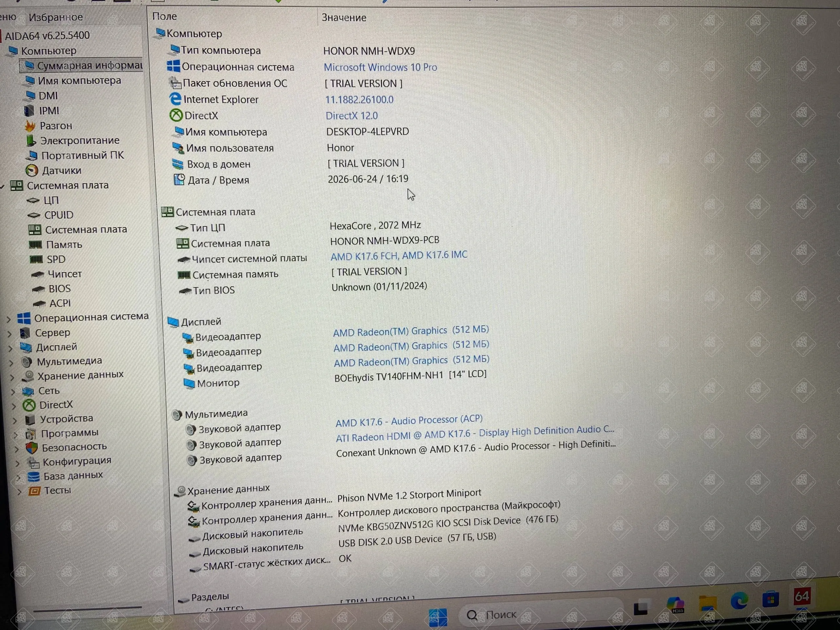Click the Конфигурация icon in the tree
Image resolution: width=840 pixels, height=630 pixels.
click(33, 463)
